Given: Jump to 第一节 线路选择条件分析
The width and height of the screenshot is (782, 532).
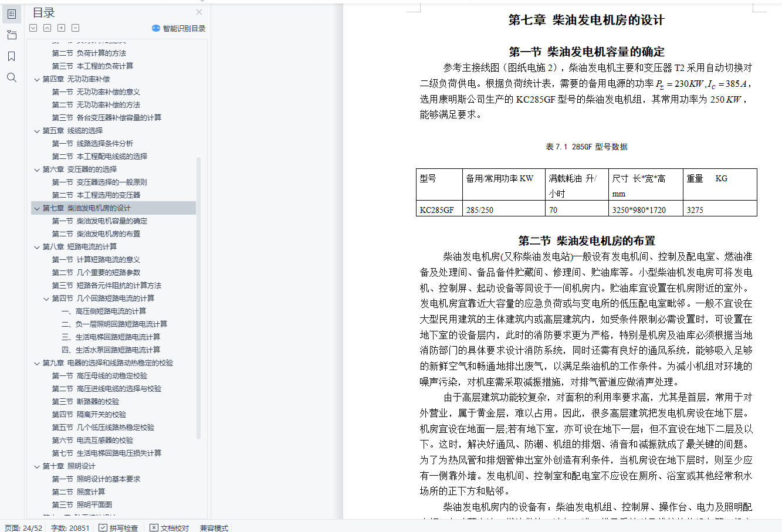Looking at the screenshot, I should point(93,144).
